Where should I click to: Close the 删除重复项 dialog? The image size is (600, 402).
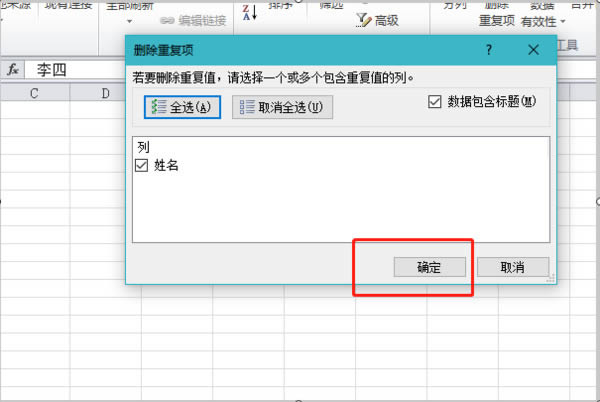point(533,50)
